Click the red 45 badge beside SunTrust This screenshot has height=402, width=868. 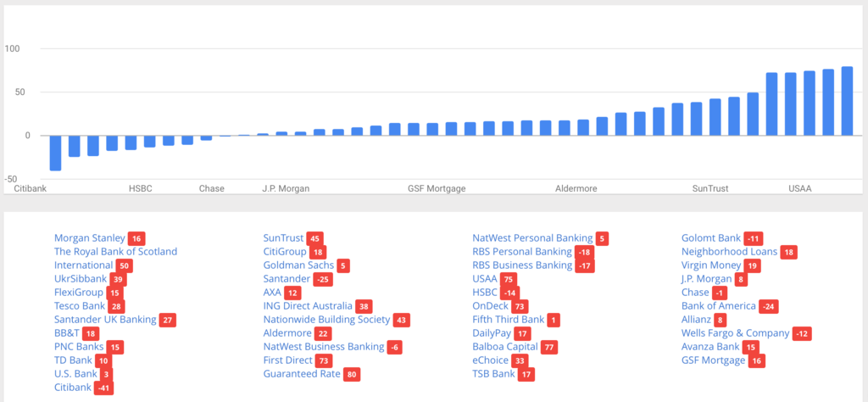[x=315, y=238]
